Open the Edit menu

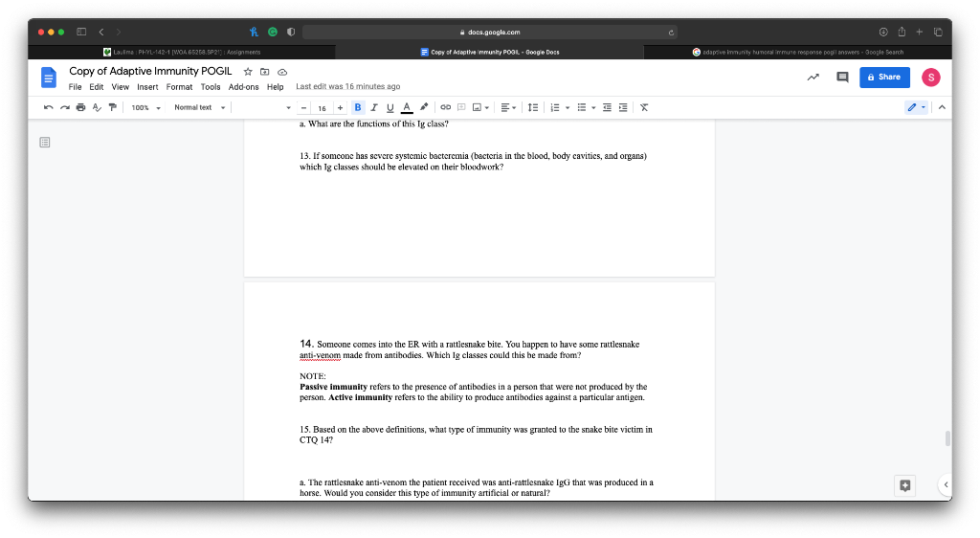click(97, 87)
